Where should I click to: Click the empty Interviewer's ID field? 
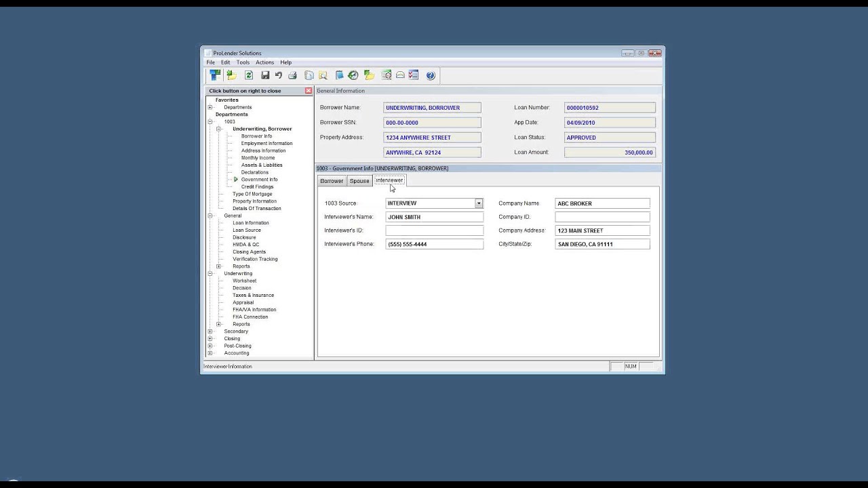(x=435, y=230)
